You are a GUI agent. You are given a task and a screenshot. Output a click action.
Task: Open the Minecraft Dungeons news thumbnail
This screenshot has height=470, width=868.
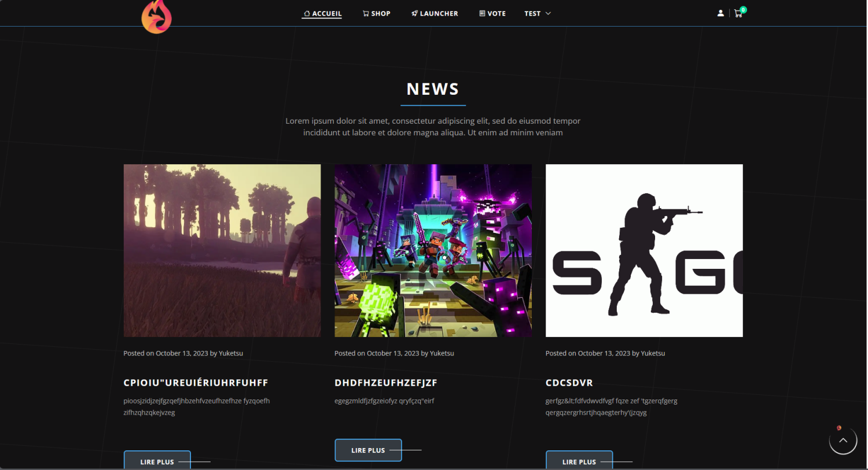(433, 250)
